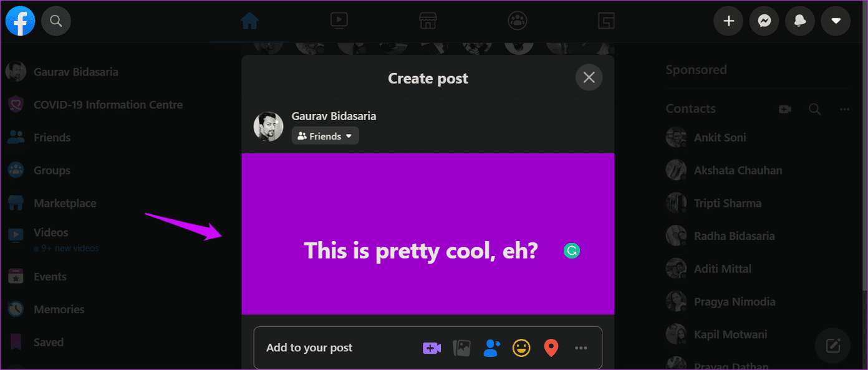Add photo/video to the post
Screen dimensions: 868x370
point(461,348)
